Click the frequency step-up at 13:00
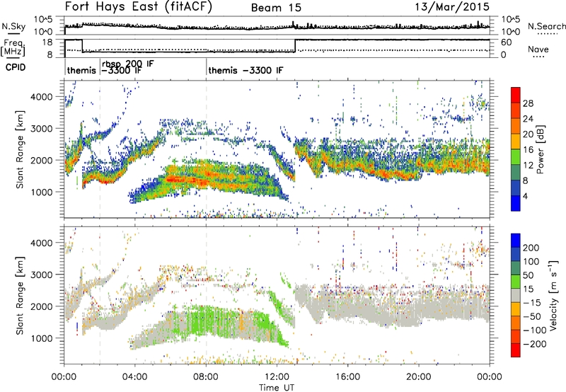Image resolution: width=566 pixels, height=392 pixels. [x=295, y=46]
